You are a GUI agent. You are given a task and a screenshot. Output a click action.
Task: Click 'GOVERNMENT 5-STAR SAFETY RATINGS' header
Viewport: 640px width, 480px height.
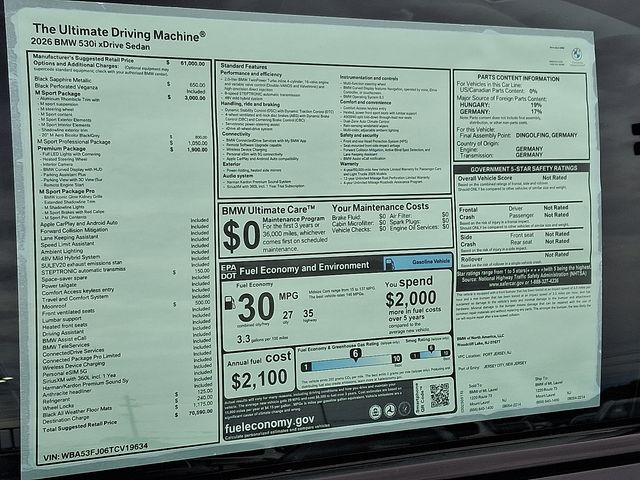pyautogui.click(x=524, y=169)
